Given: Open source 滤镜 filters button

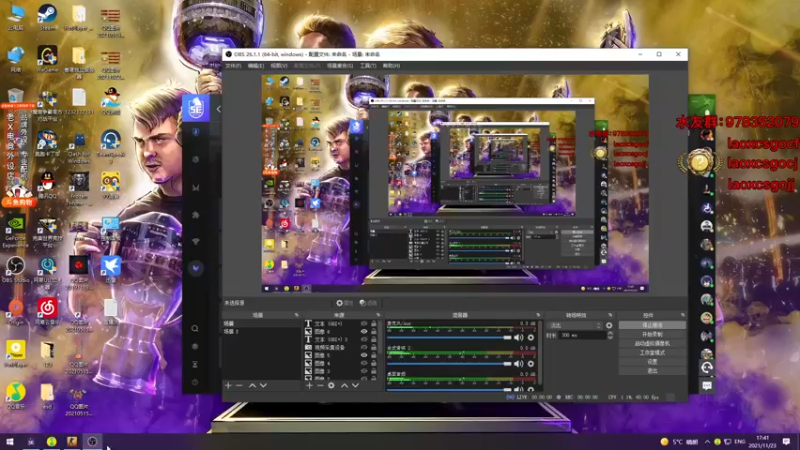Looking at the screenshot, I should click(x=368, y=303).
